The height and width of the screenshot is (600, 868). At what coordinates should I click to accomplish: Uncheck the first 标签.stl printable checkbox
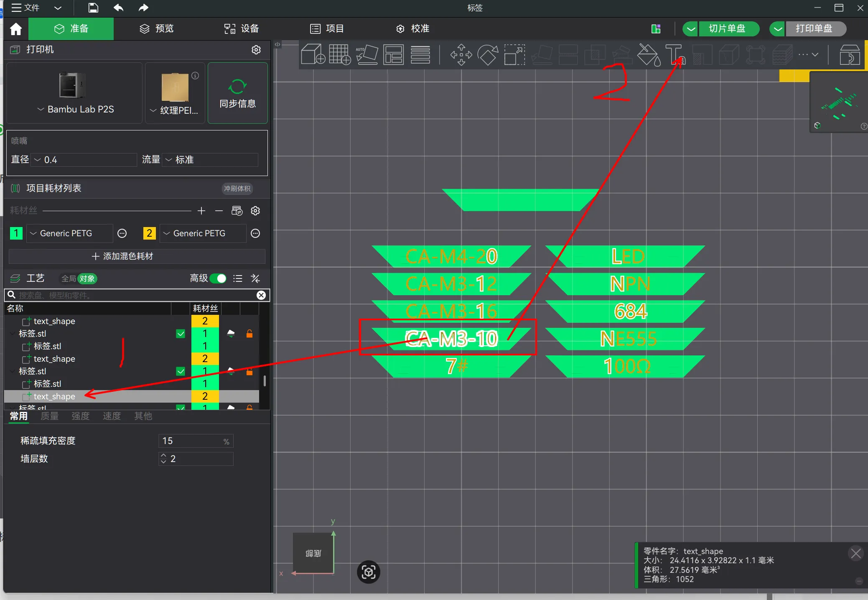pos(181,334)
